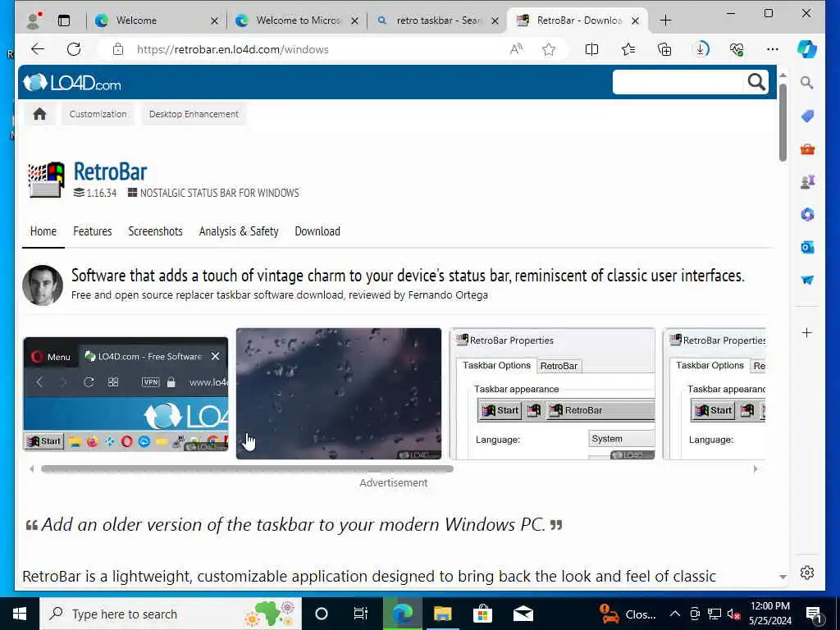Click the page vertical scrollbar thumb
The height and width of the screenshot is (630, 840).
pos(783,122)
